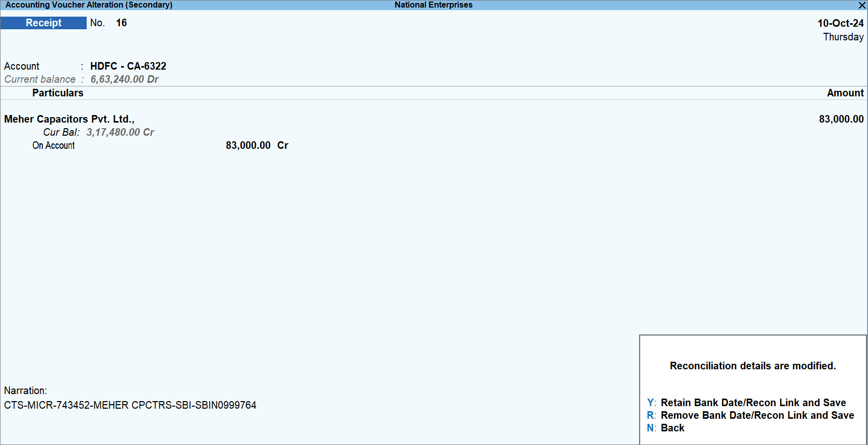Select Back option in reconciliation prompt

666,428
